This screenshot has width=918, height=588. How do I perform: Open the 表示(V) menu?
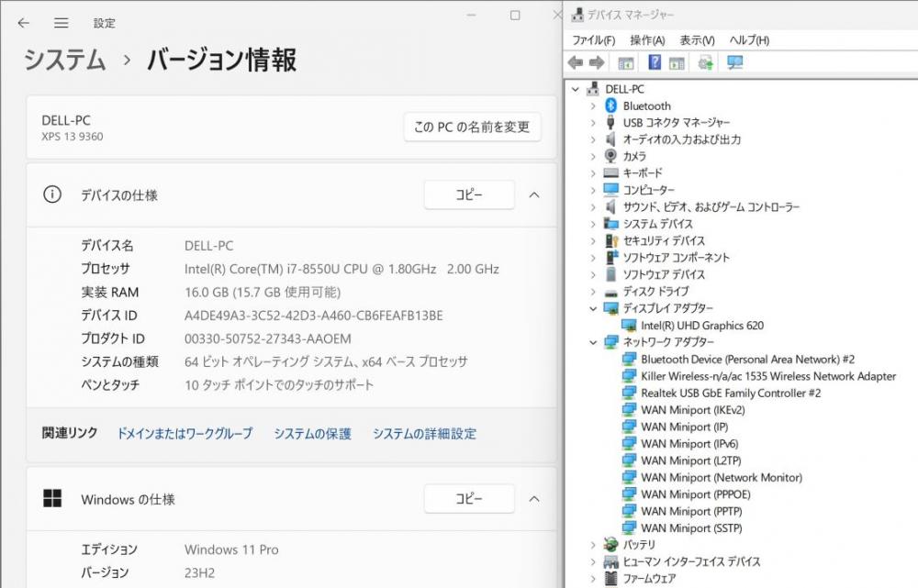point(697,40)
